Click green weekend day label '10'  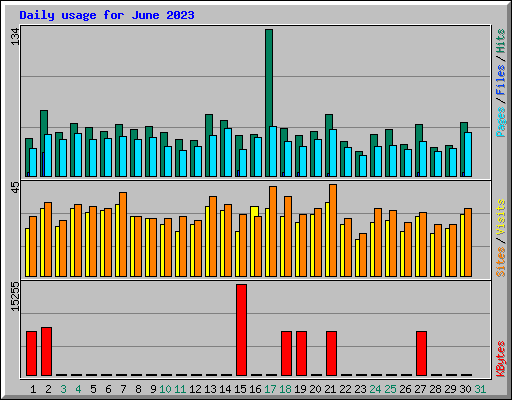click(165, 389)
